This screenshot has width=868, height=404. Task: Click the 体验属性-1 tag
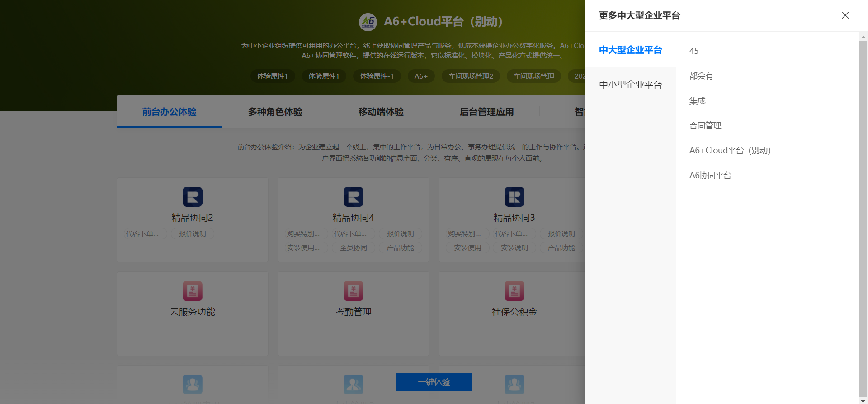coord(377,76)
